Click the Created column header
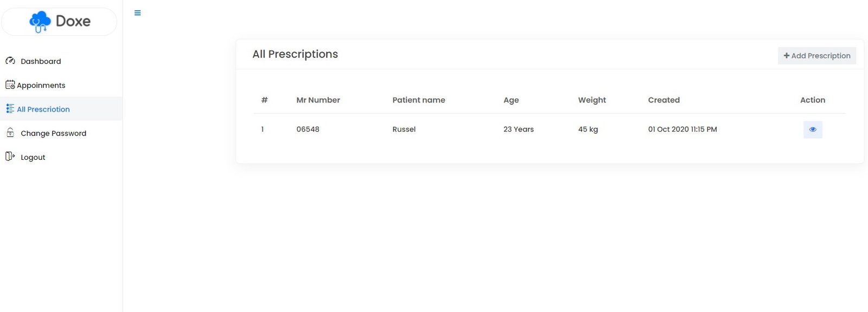 (x=663, y=100)
